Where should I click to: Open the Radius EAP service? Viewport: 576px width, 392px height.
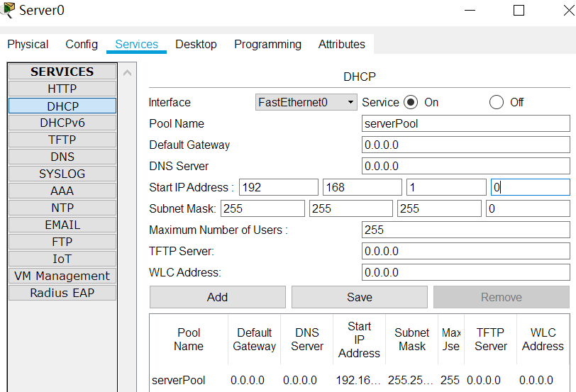62,293
